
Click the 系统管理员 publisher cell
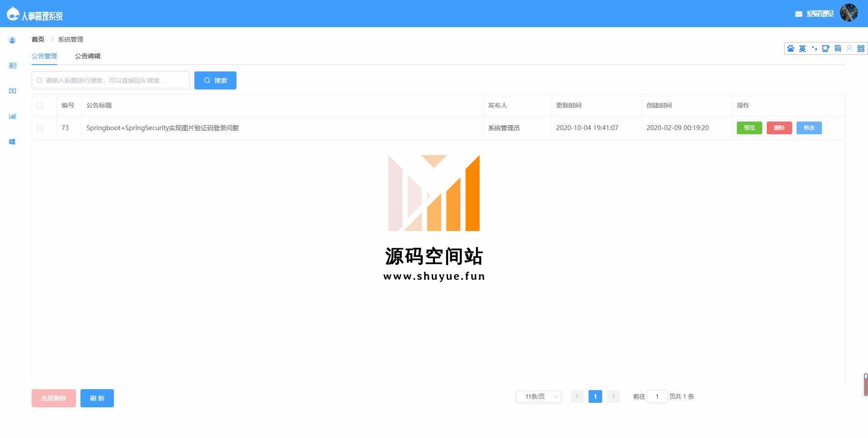click(504, 128)
